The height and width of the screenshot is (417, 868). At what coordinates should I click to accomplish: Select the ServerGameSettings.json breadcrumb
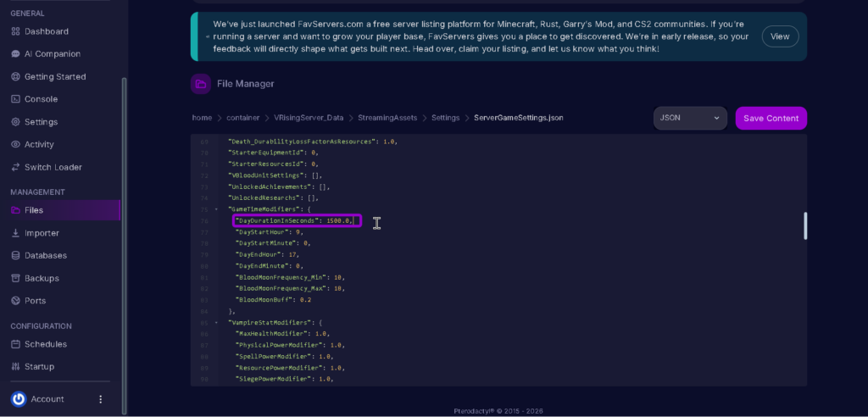(x=519, y=118)
